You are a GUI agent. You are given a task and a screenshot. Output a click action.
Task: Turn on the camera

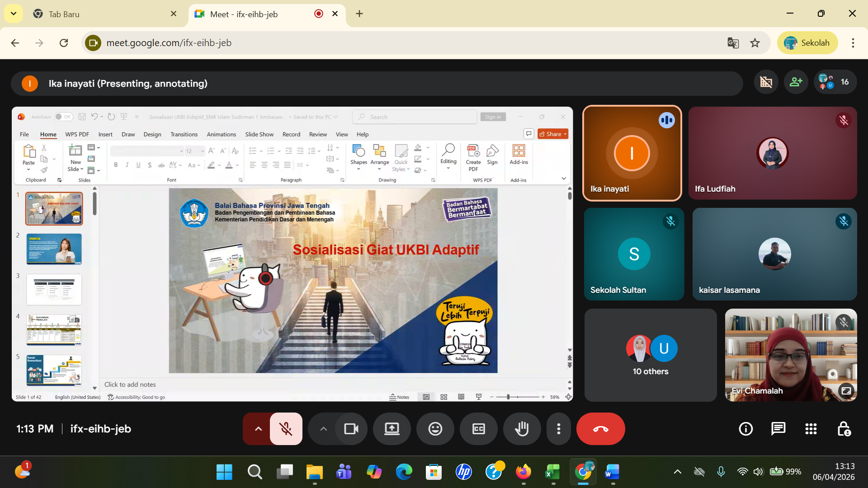tap(351, 429)
